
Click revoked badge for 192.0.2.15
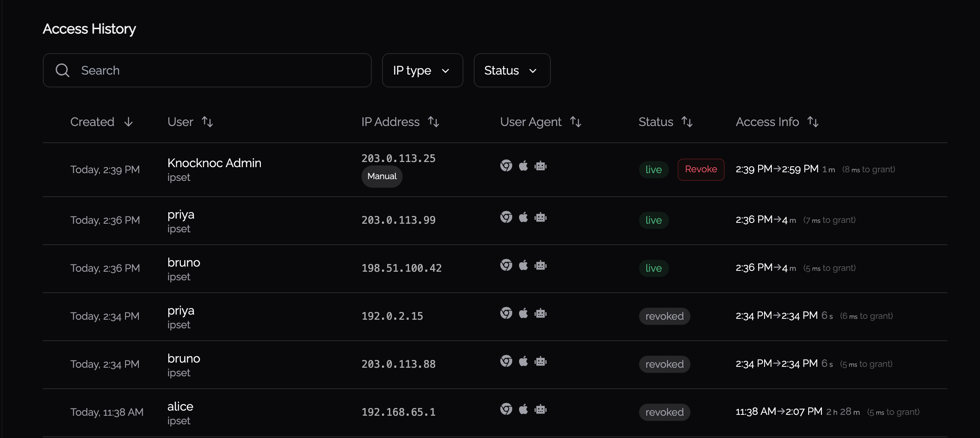tap(664, 316)
